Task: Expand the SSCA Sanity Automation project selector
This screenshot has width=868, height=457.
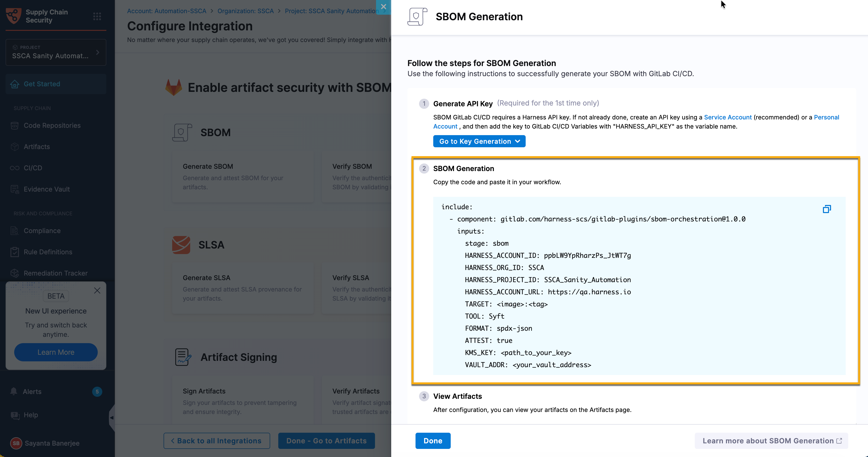Action: pos(56,52)
